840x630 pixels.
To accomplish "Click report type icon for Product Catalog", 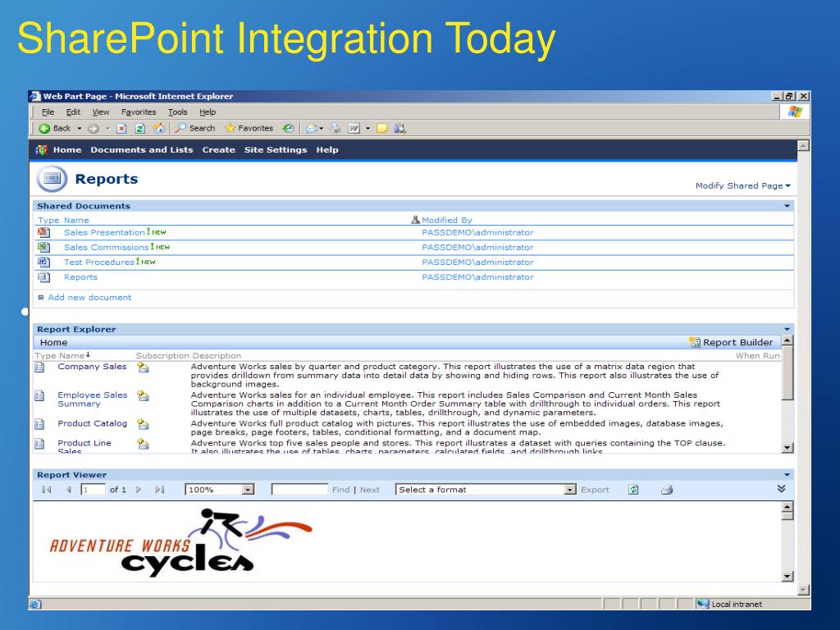I will pyautogui.click(x=39, y=424).
